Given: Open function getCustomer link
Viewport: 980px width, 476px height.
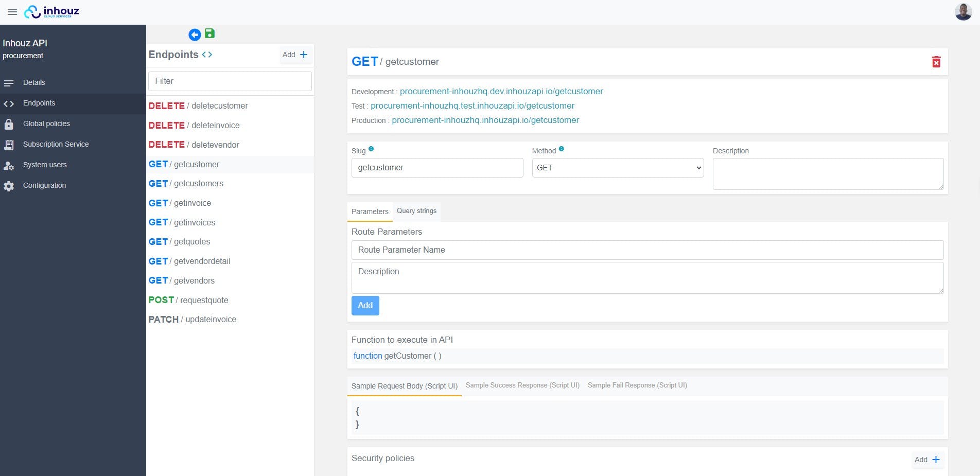Looking at the screenshot, I should [397, 356].
